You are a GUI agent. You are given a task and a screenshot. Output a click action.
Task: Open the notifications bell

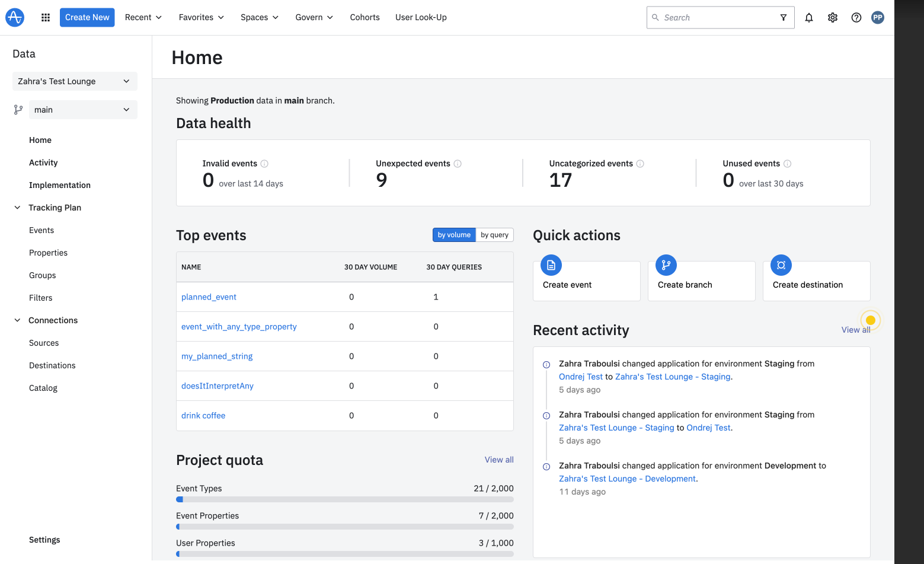[x=809, y=18]
